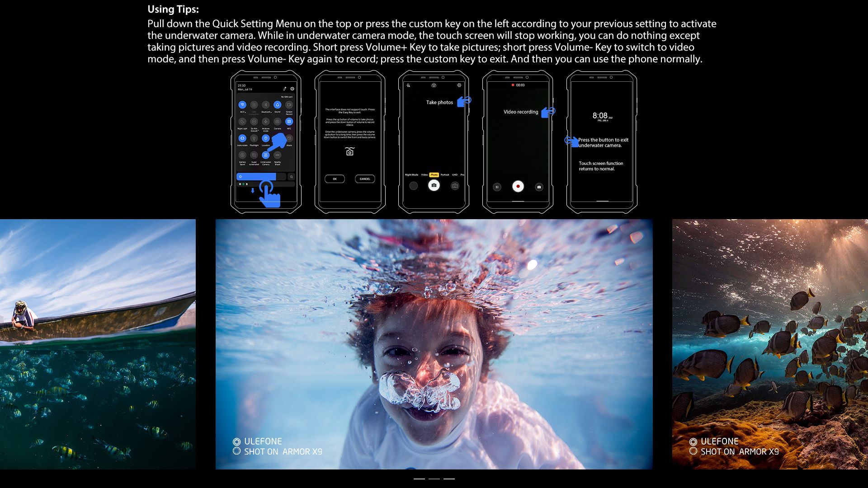Viewport: 868px width, 488px height.
Task: Tap the Underwater Camera quick setting tile
Action: point(266,155)
